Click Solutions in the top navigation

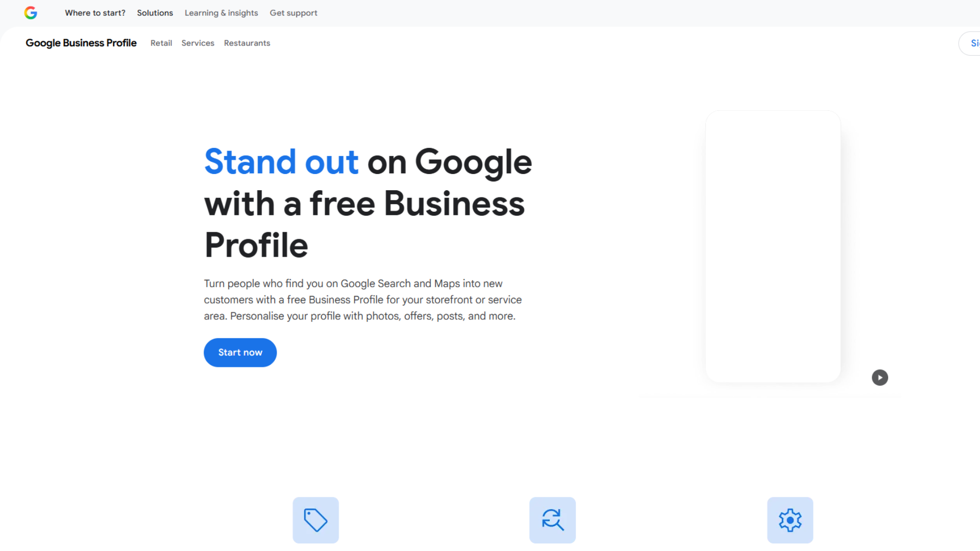[155, 13]
